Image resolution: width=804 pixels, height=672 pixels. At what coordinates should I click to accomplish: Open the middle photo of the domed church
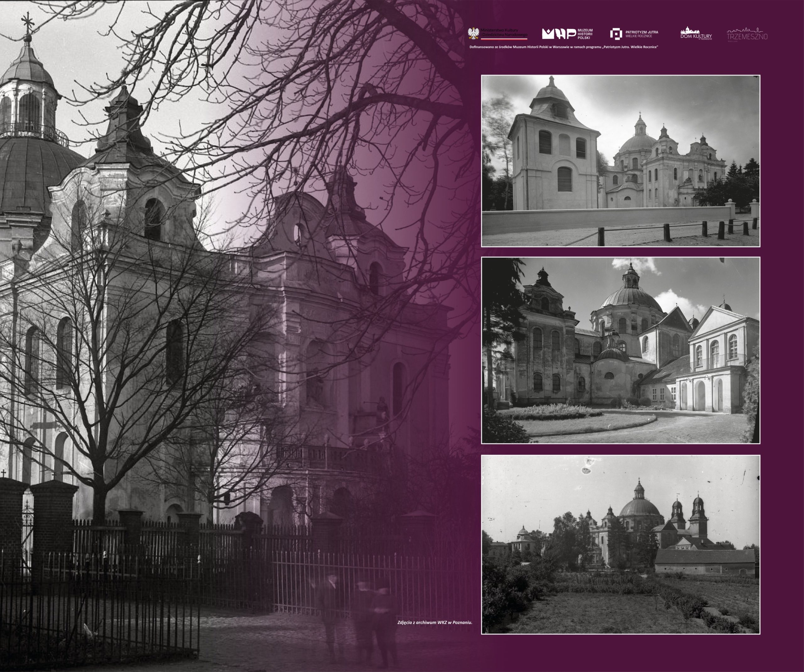click(x=620, y=350)
